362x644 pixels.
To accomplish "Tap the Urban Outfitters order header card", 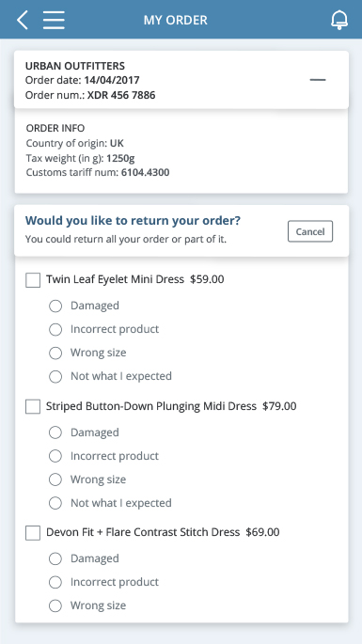I will (x=181, y=80).
